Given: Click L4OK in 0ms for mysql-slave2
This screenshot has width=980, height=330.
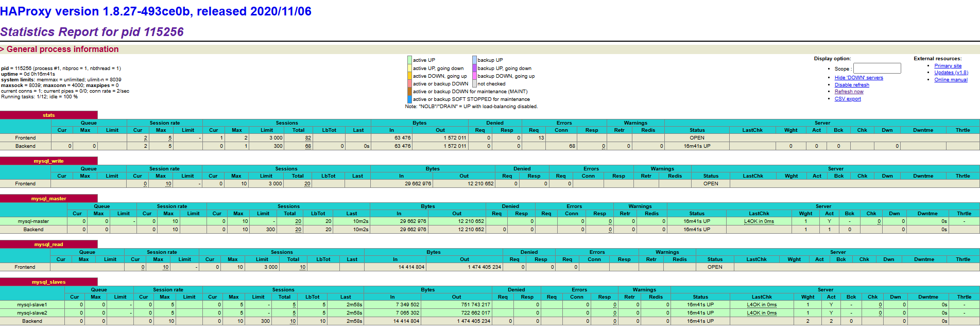Looking at the screenshot, I should 762,313.
